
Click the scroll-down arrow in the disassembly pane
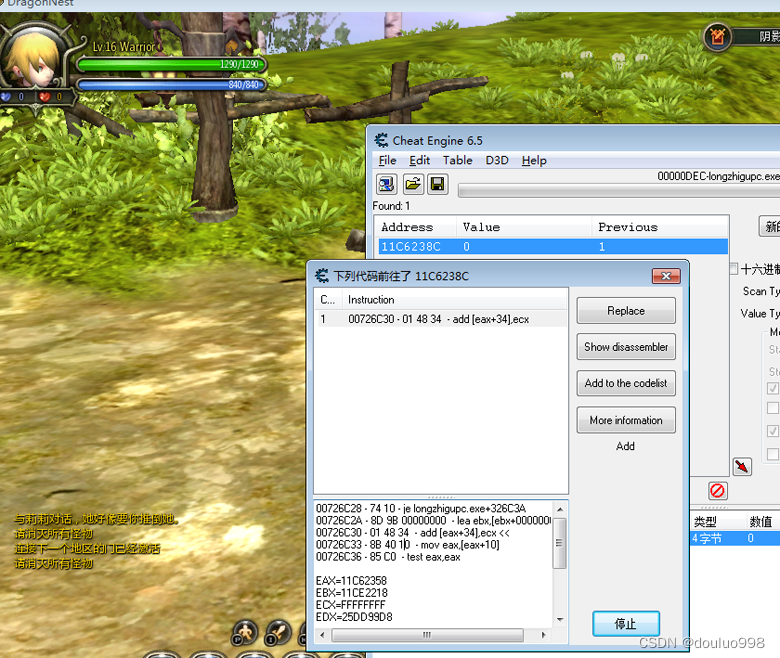(560, 620)
